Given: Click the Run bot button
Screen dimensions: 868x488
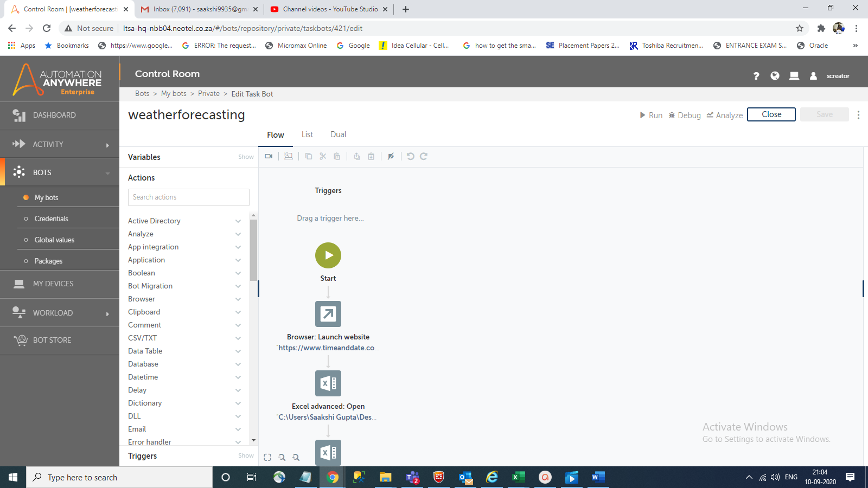Looking at the screenshot, I should tap(651, 115).
